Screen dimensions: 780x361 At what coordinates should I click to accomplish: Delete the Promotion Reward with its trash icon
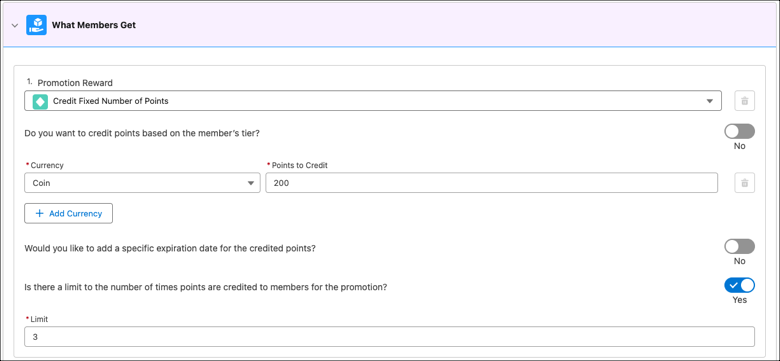click(x=745, y=100)
